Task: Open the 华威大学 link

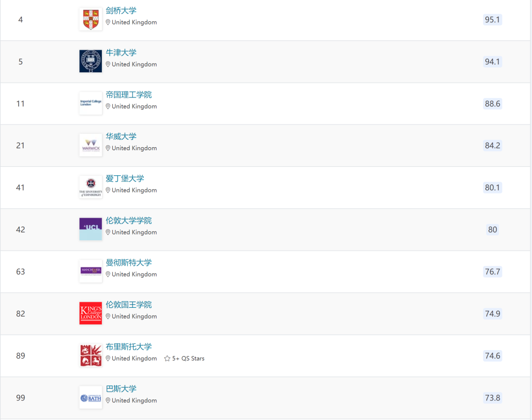Action: tap(121, 136)
